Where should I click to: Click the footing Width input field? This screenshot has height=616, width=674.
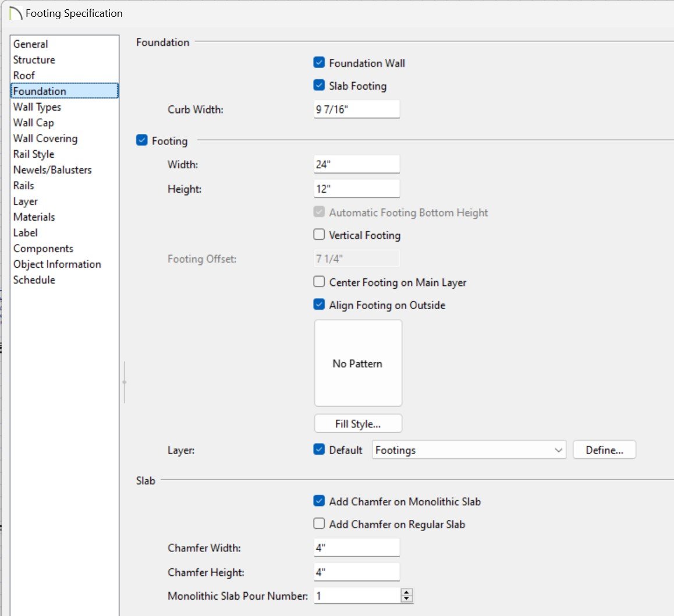coord(357,164)
